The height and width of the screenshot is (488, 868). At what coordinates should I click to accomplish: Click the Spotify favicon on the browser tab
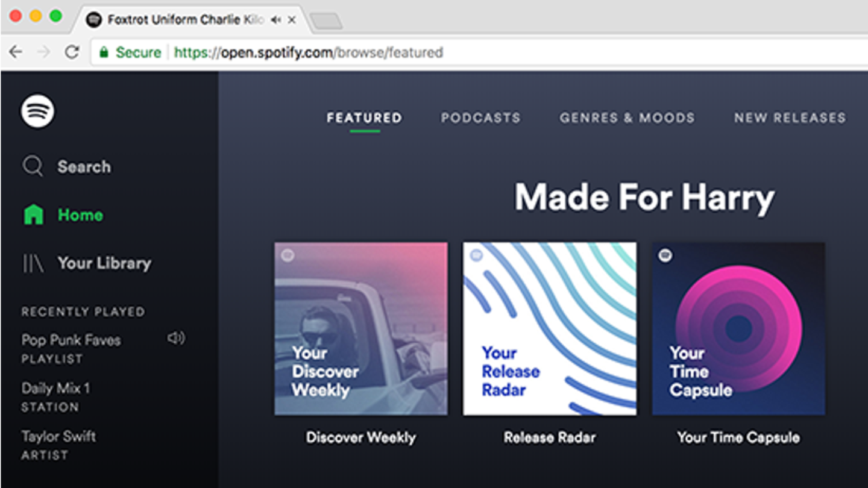93,20
